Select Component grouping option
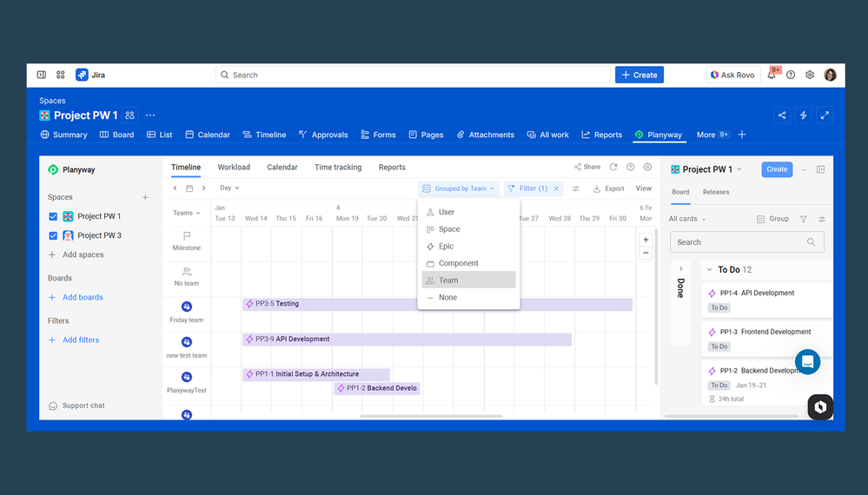Viewport: 868px width, 495px height. pos(468,263)
